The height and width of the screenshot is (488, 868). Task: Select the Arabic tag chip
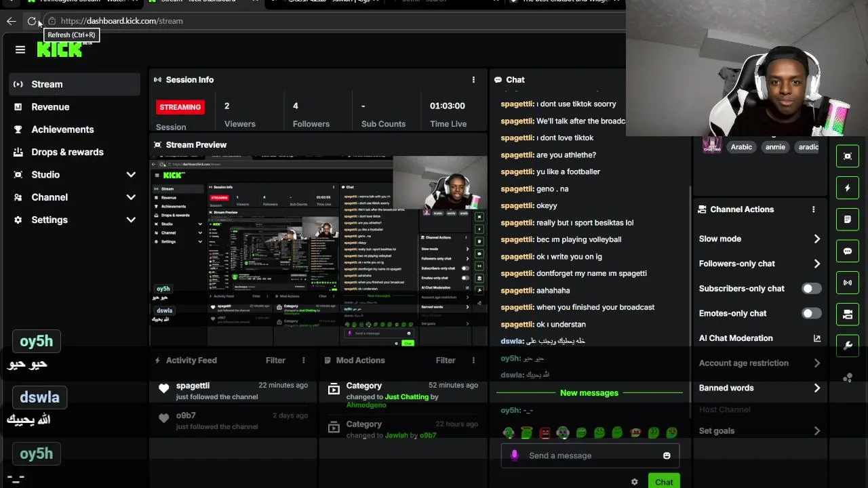click(741, 147)
